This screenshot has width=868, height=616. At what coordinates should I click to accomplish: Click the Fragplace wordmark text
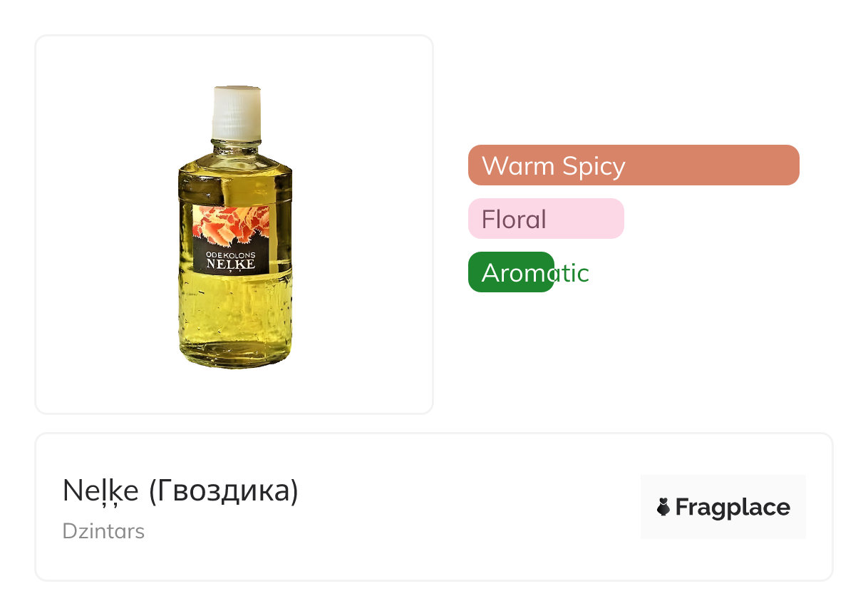[x=733, y=507]
